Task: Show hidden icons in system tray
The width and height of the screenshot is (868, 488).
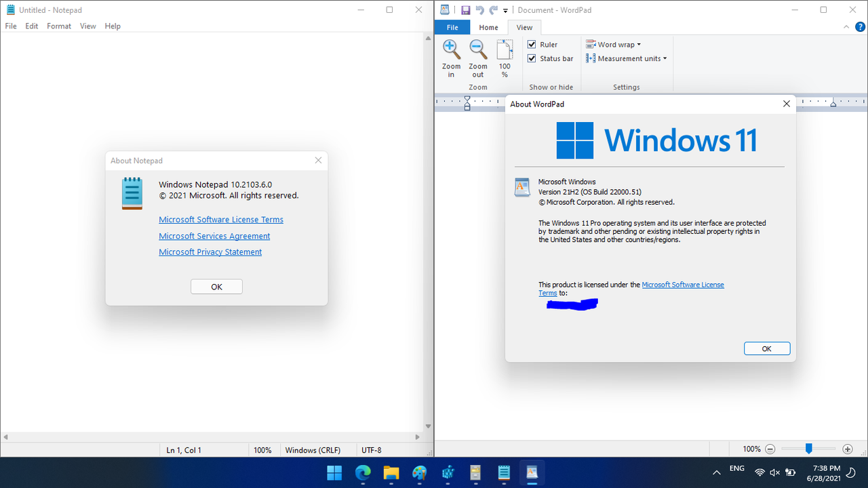Action: point(717,472)
